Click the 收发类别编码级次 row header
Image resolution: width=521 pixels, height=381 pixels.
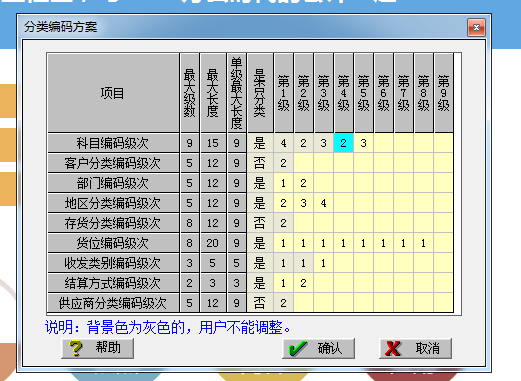pos(113,263)
